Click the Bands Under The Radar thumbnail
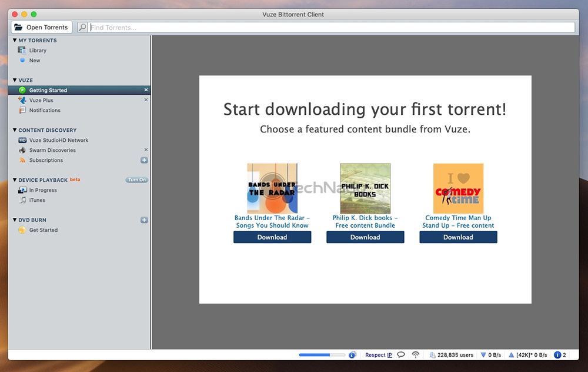588x372 pixels. point(272,188)
